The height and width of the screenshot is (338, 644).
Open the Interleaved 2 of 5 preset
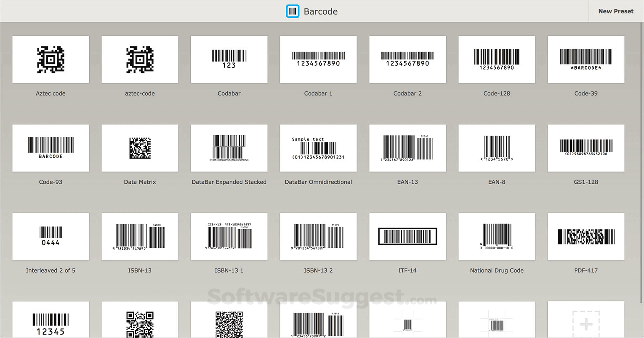(x=51, y=236)
